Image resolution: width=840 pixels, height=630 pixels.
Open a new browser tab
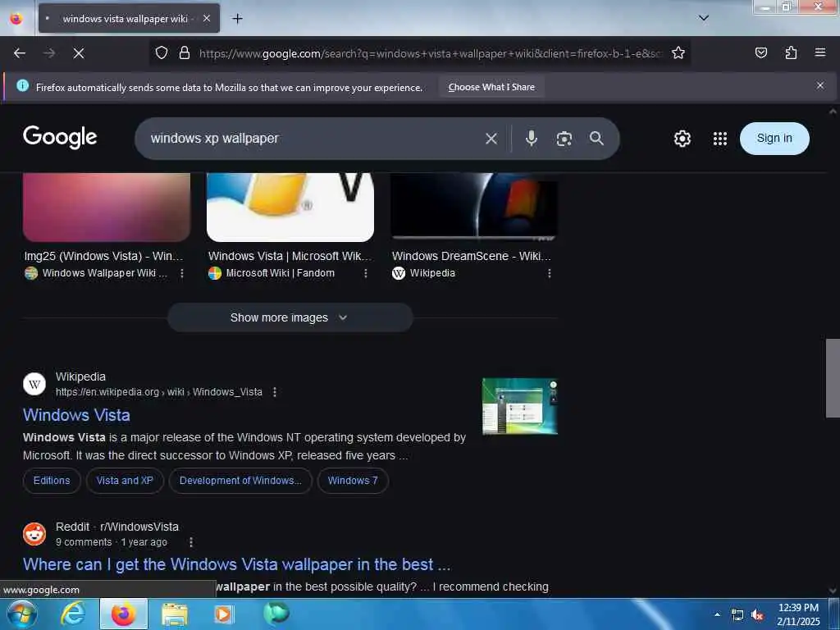pyautogui.click(x=237, y=19)
